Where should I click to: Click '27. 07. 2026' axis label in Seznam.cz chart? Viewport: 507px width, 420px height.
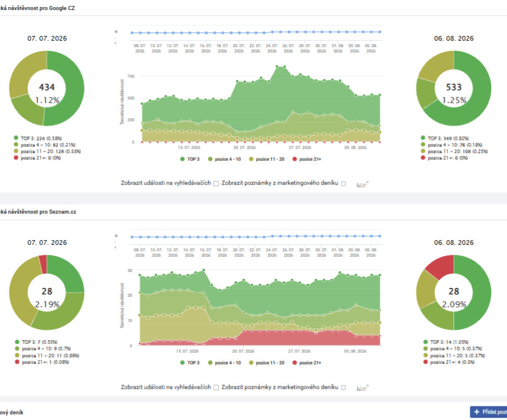click(299, 351)
